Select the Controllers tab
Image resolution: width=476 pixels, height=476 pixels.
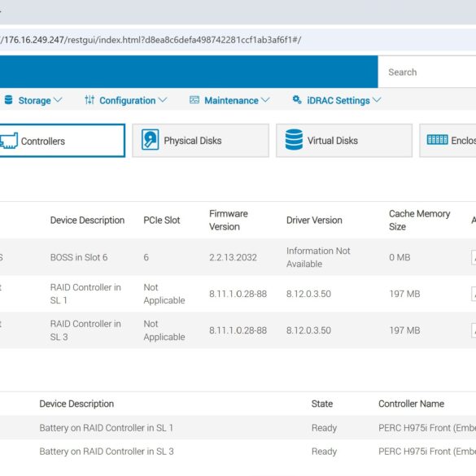(x=62, y=141)
